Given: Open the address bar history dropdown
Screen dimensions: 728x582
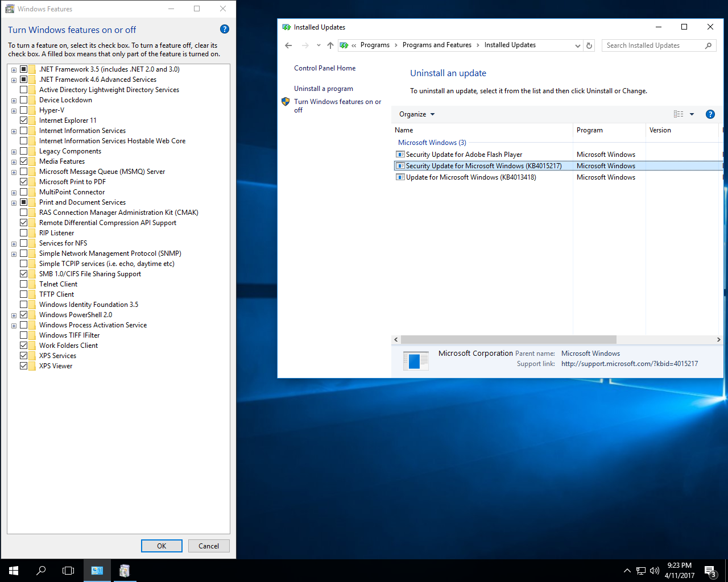Looking at the screenshot, I should (x=577, y=45).
